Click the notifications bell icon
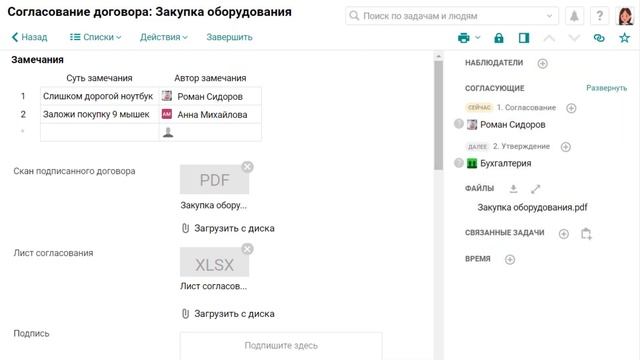640x360 pixels. pyautogui.click(x=574, y=16)
